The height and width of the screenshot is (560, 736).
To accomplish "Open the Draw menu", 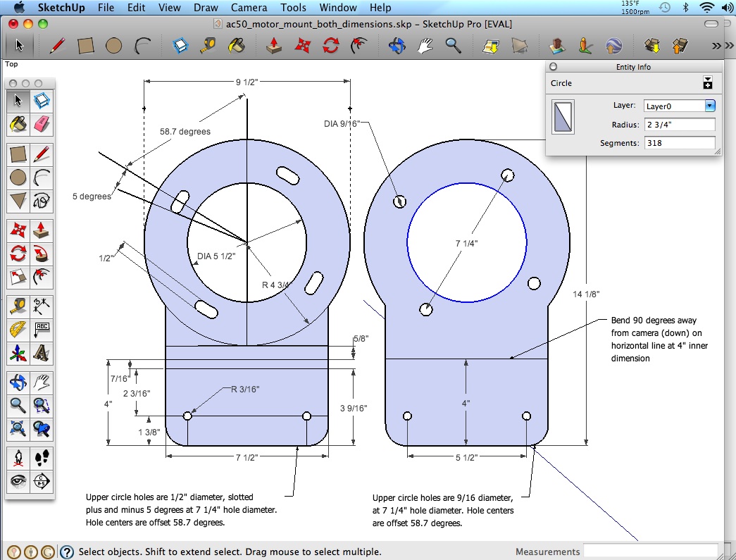I will (x=206, y=8).
